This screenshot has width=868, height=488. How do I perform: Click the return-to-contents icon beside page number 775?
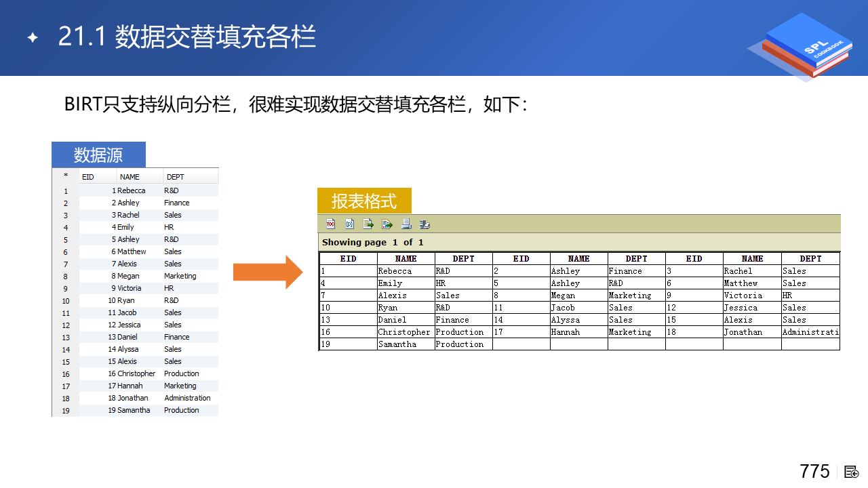point(852,472)
